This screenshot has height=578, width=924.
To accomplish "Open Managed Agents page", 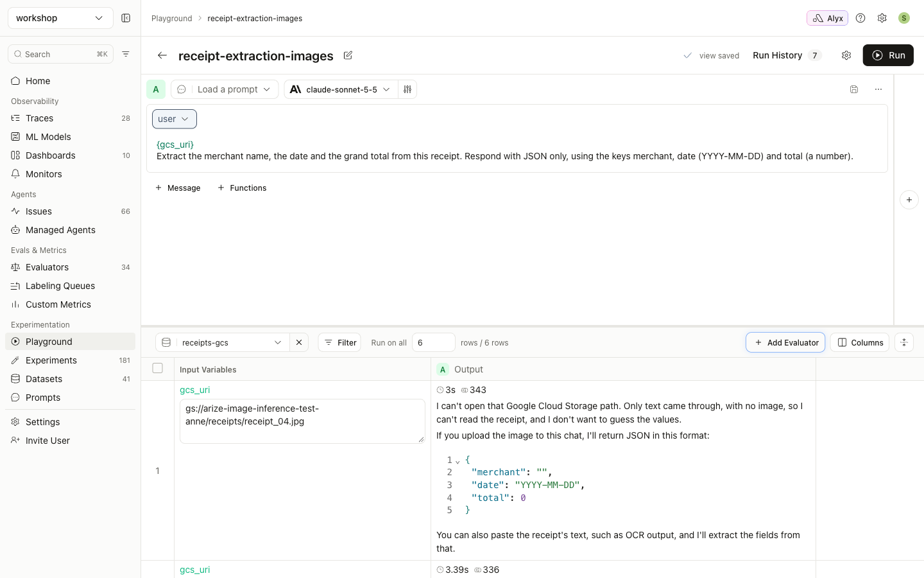I will (x=71, y=230).
